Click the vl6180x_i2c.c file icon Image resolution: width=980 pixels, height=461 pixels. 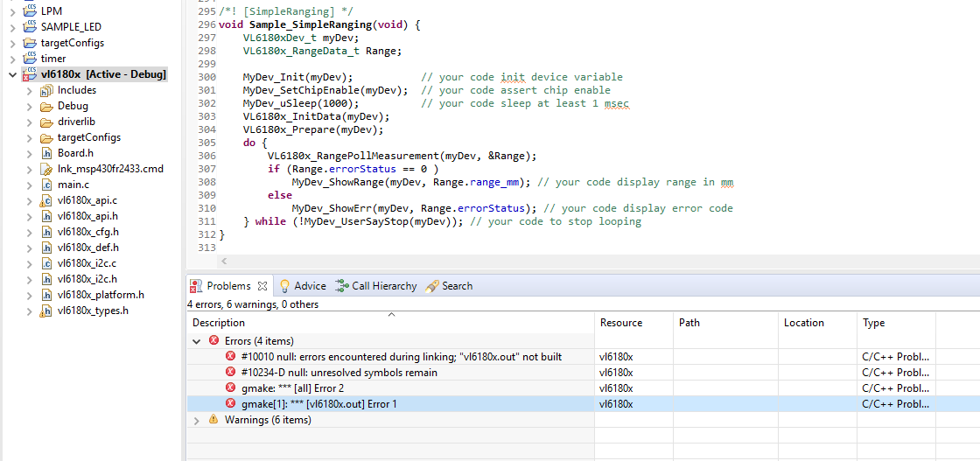pos(45,263)
